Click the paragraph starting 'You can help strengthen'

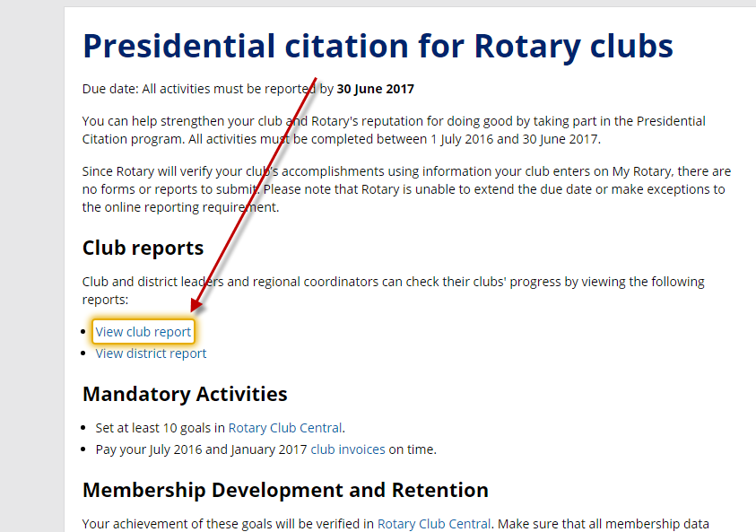(x=393, y=129)
